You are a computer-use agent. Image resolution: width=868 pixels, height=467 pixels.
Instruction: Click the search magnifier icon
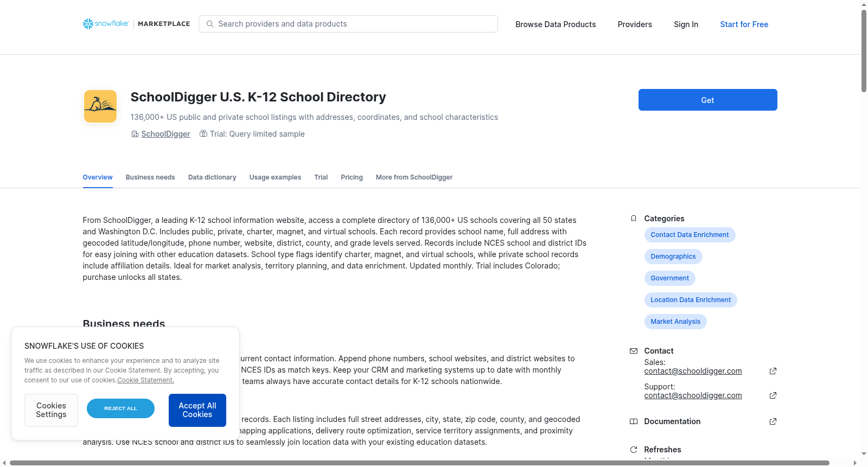tap(210, 24)
